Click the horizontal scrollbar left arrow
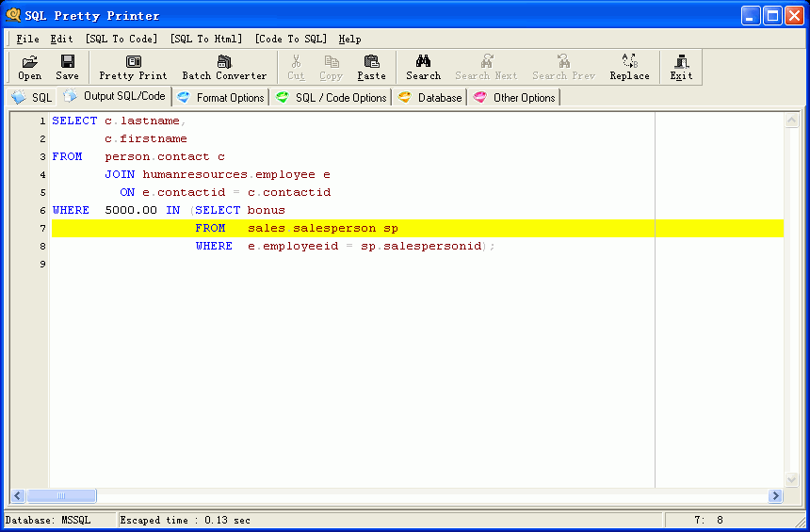Viewport: 810px width, 532px height. [18, 496]
